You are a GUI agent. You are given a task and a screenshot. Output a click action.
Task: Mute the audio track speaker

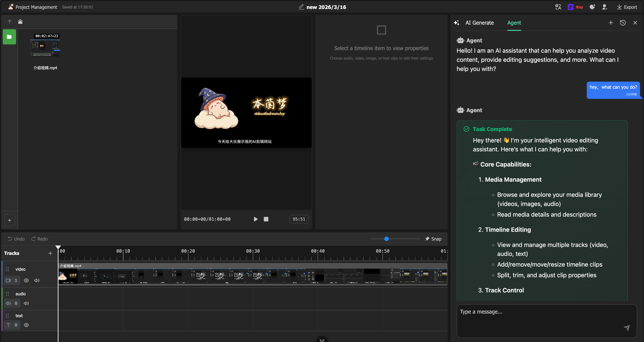pos(26,303)
